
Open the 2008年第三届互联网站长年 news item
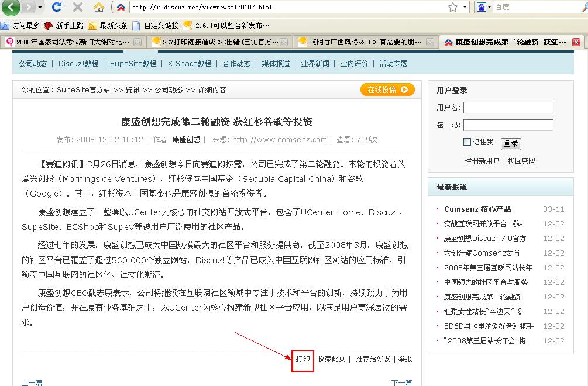489,268
